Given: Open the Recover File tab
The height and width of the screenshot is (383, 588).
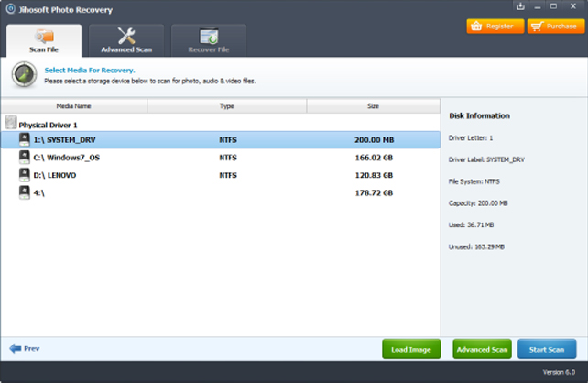Looking at the screenshot, I should (x=208, y=40).
